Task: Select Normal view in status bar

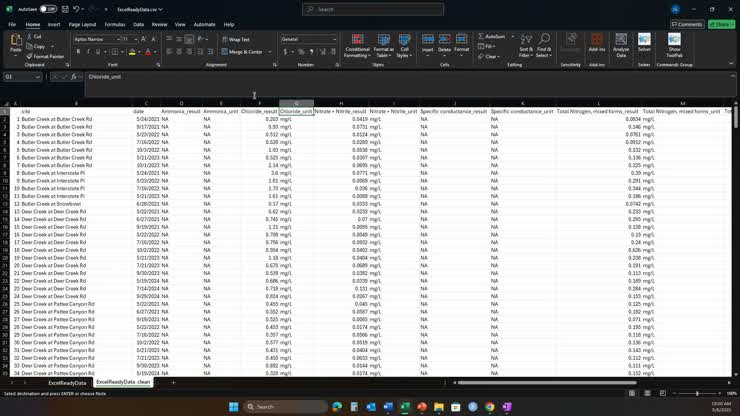Action: click(x=631, y=393)
